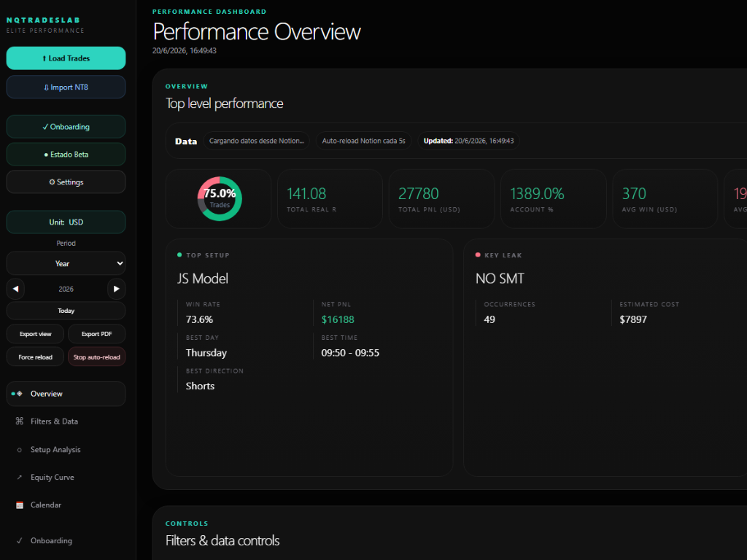747x560 pixels.
Task: Click the 141.08 Total Real R card
Action: [x=330, y=198]
